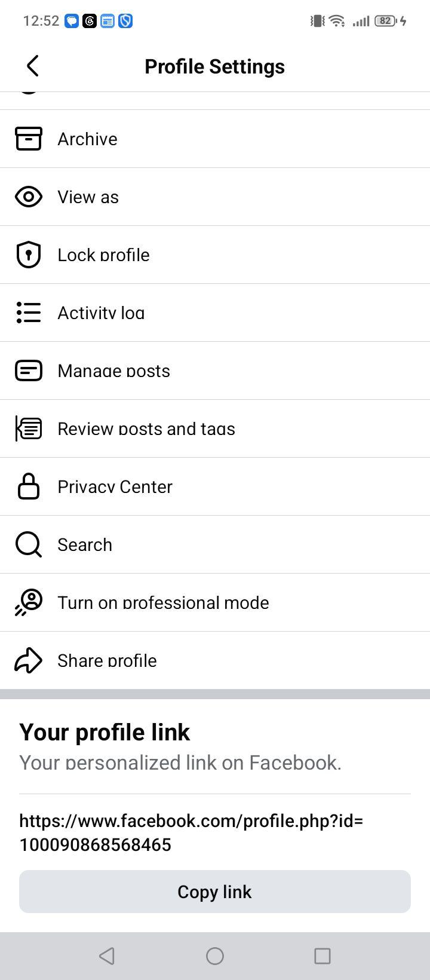
Task: Tap the Facebook profile URL text
Action: 191,832
